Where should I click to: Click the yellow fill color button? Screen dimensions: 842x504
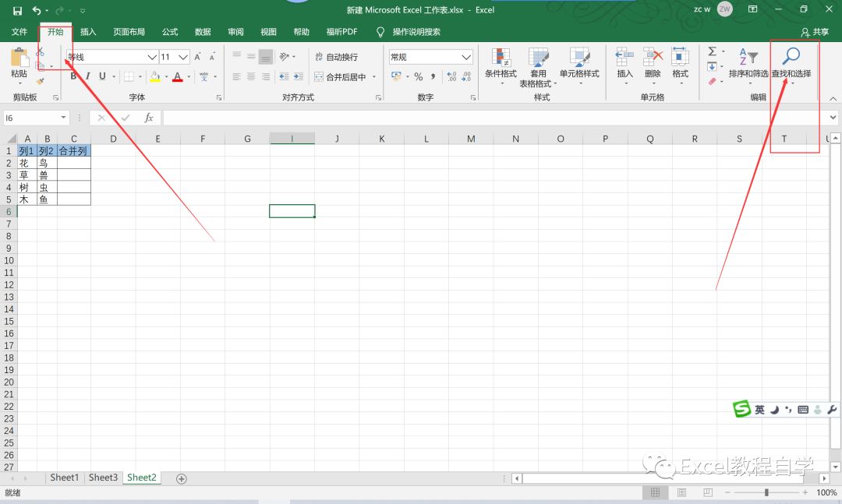tap(155, 76)
